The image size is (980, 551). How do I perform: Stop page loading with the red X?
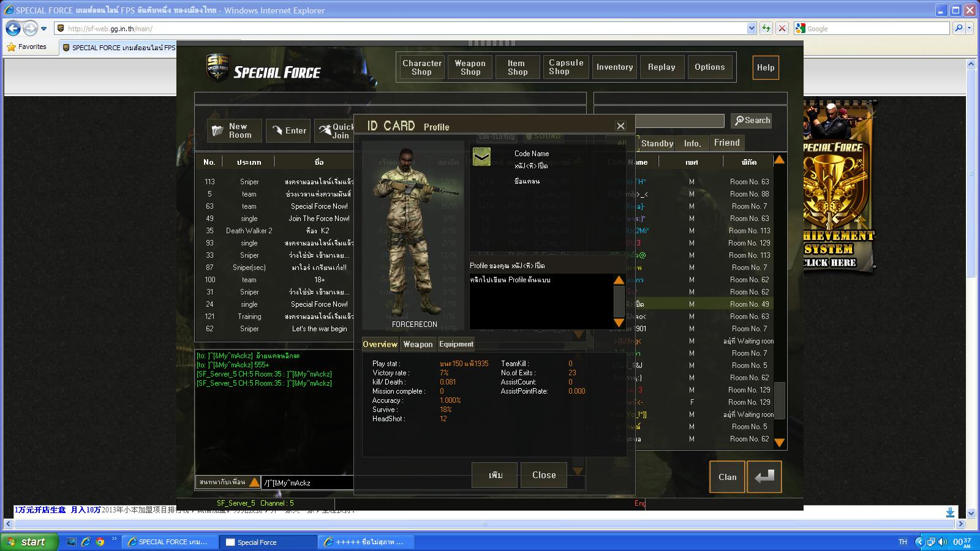(782, 28)
